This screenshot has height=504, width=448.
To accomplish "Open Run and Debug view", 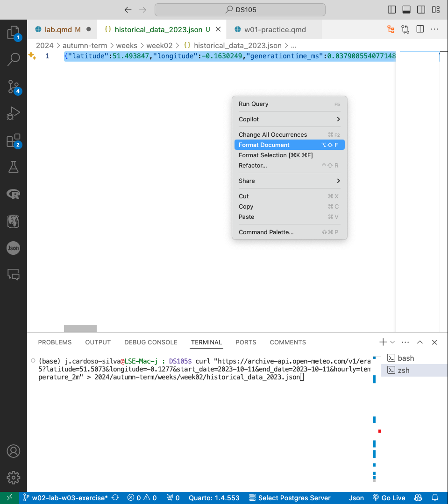I will 14,113.
